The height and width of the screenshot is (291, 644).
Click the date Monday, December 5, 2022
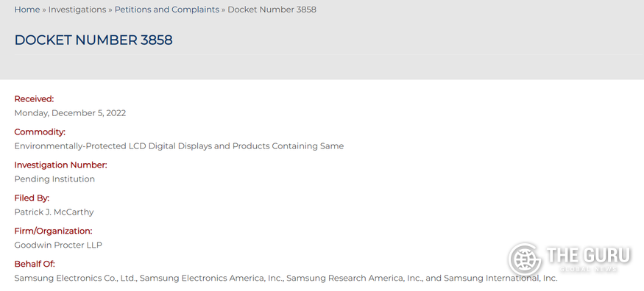70,113
